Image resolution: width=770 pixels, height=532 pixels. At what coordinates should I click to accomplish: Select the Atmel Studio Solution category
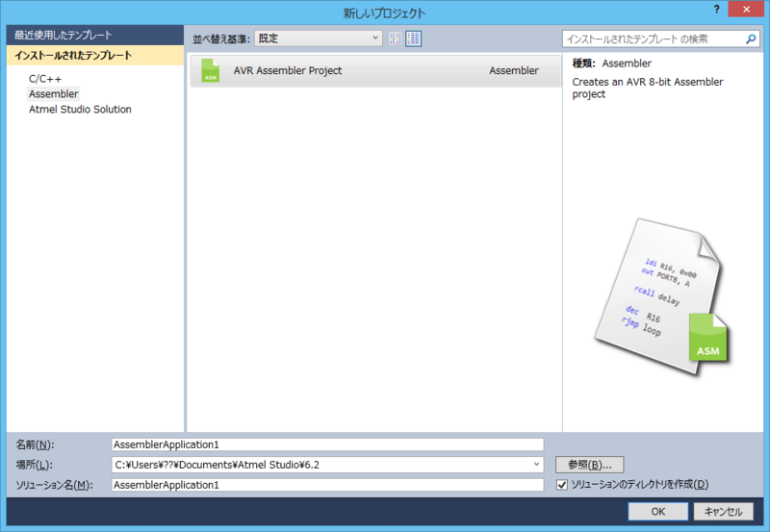pyautogui.click(x=80, y=110)
